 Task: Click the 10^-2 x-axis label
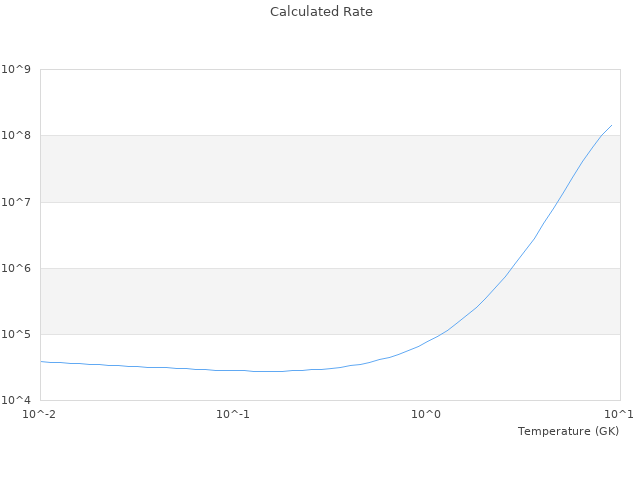tap(40, 414)
